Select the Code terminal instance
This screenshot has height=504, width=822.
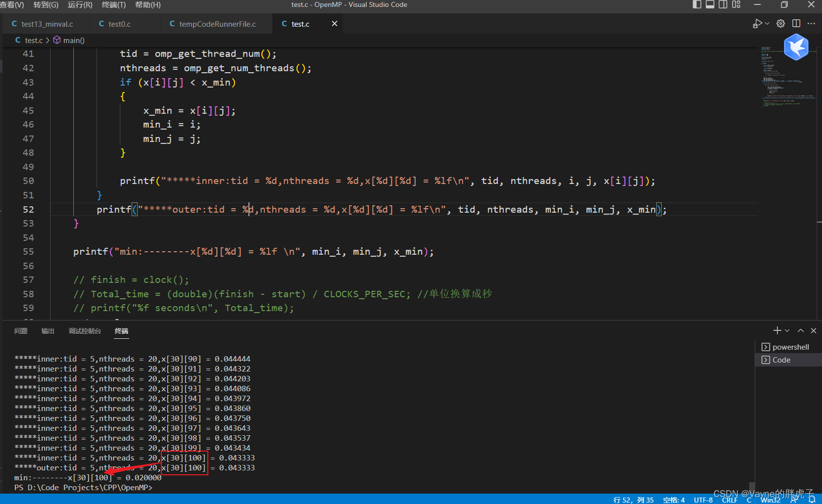(788, 360)
